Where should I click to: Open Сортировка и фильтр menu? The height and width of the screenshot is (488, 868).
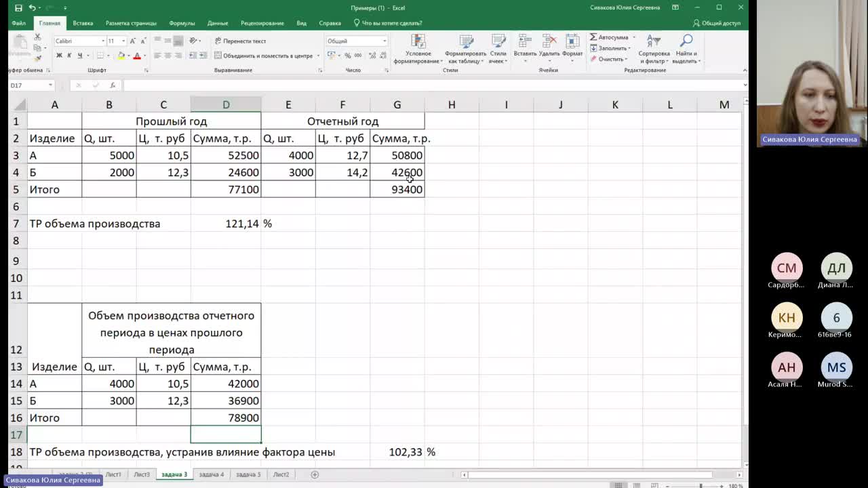(x=654, y=49)
